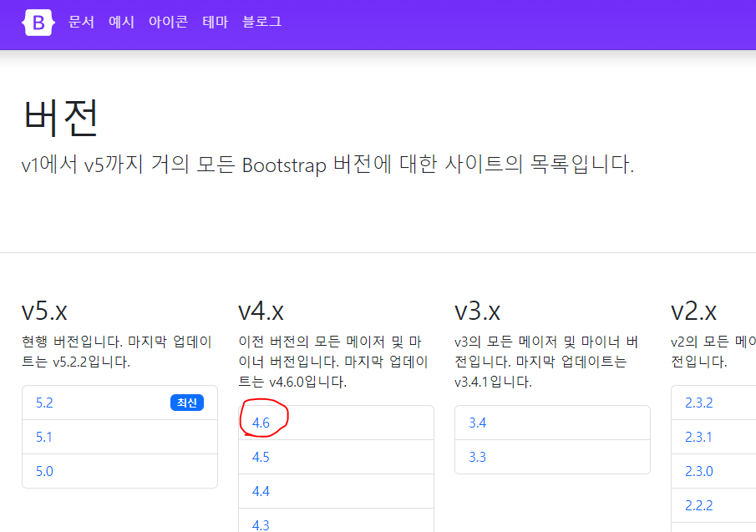Open the version 5.1 link
This screenshot has width=756, height=532.
(44, 437)
